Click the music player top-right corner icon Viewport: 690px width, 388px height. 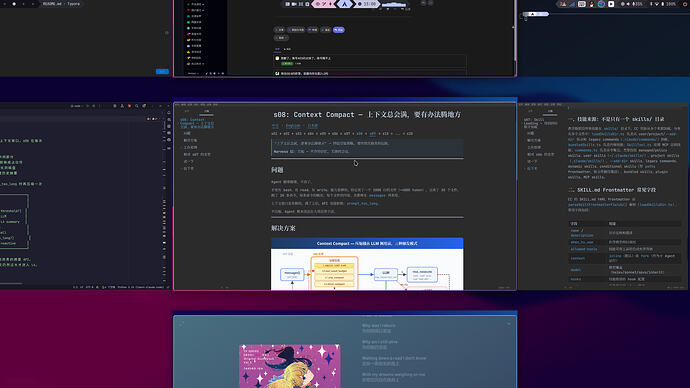pyautogui.click(x=509, y=324)
